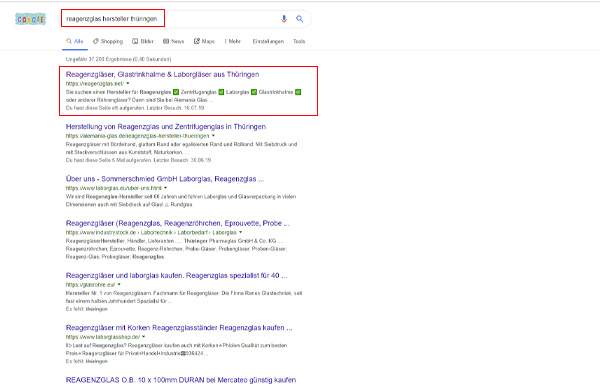
Task: Expand dropdown arrow next to alemania-glas.de URL
Action: pos(214,136)
